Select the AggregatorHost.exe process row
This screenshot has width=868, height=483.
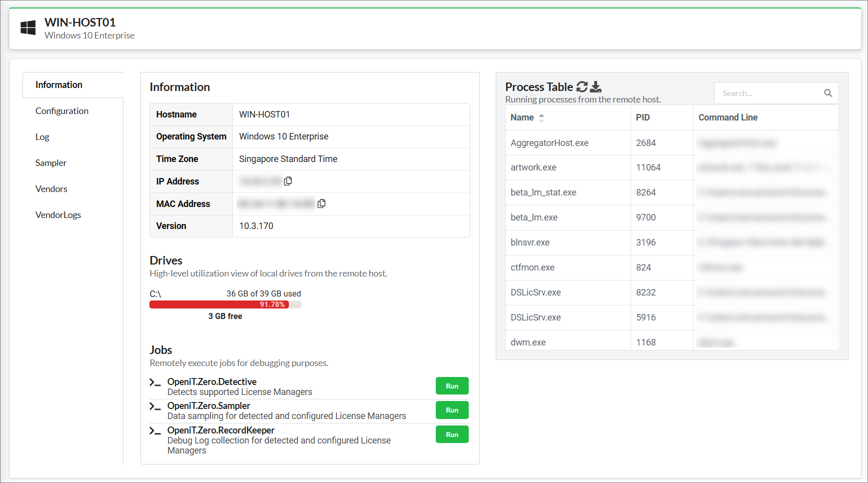click(672, 143)
